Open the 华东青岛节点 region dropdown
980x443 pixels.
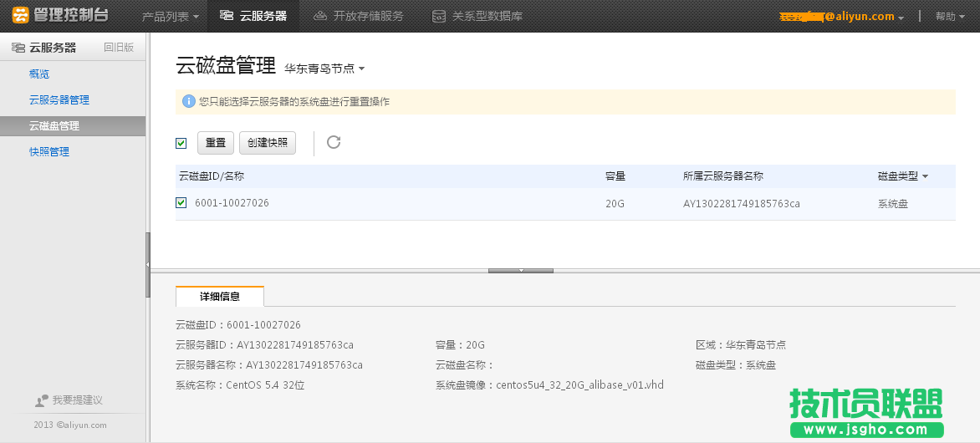click(324, 69)
